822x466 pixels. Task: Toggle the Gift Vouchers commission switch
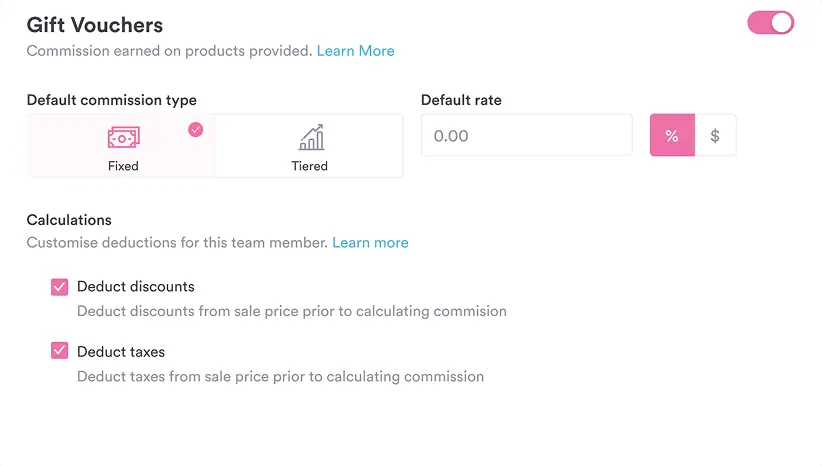point(770,23)
